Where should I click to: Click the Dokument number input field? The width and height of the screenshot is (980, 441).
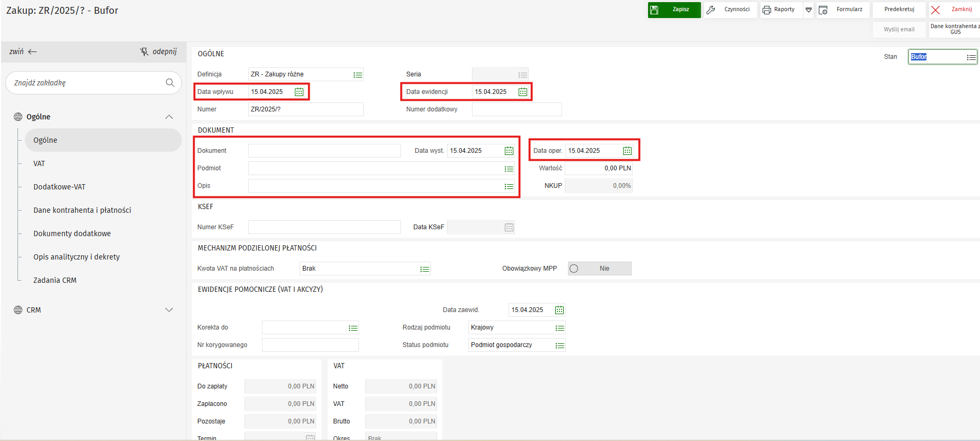(x=324, y=151)
